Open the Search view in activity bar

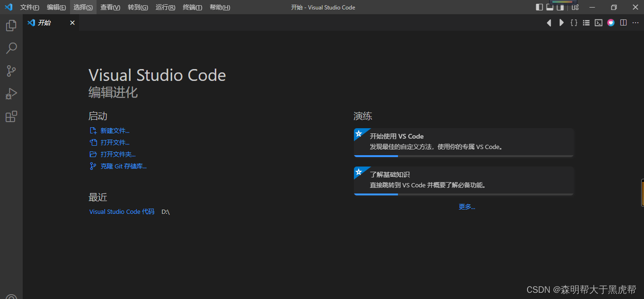(11, 48)
